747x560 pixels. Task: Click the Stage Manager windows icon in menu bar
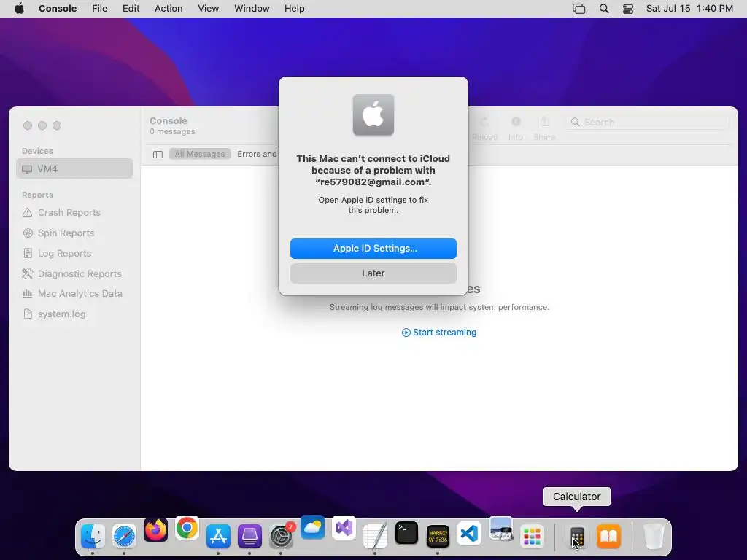click(578, 9)
